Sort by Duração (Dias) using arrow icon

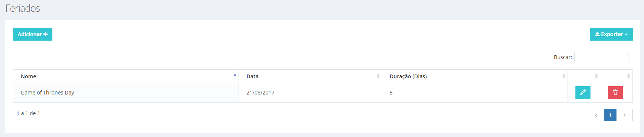(x=564, y=76)
